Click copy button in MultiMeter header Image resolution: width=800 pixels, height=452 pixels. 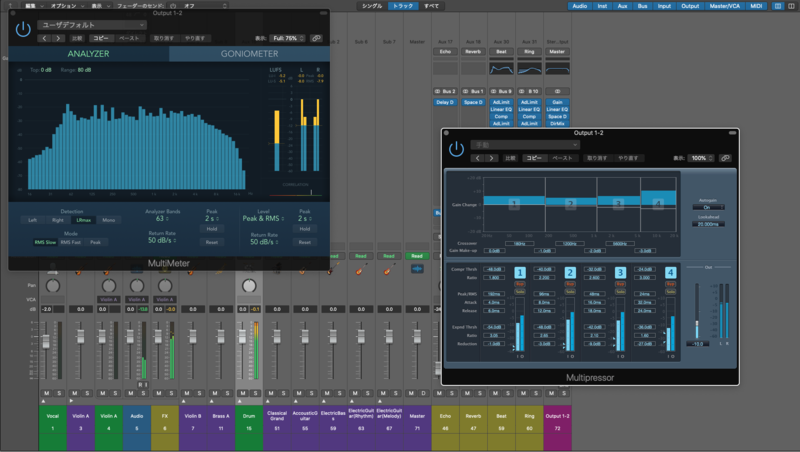click(x=101, y=38)
